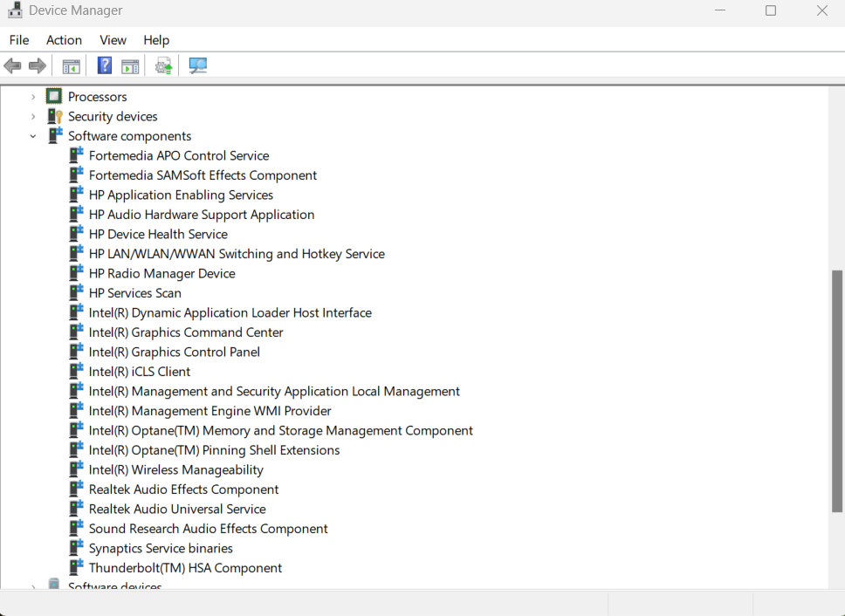
Task: Click the Device Manager icon in the title bar
Action: click(x=14, y=10)
